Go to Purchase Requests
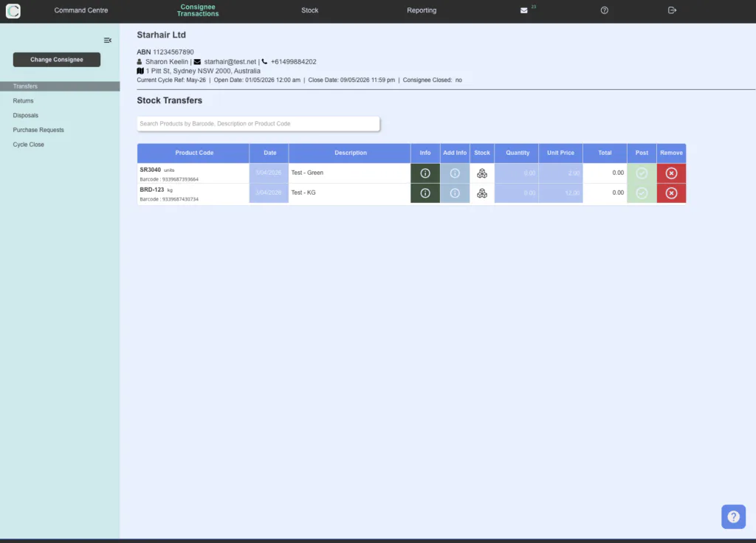This screenshot has width=756, height=543. click(x=38, y=130)
